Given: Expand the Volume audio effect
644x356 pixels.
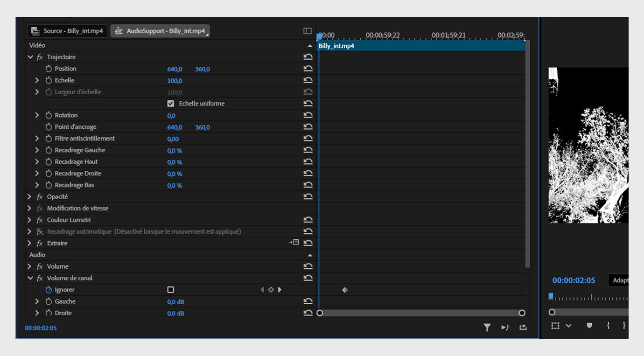Looking at the screenshot, I should tap(30, 266).
